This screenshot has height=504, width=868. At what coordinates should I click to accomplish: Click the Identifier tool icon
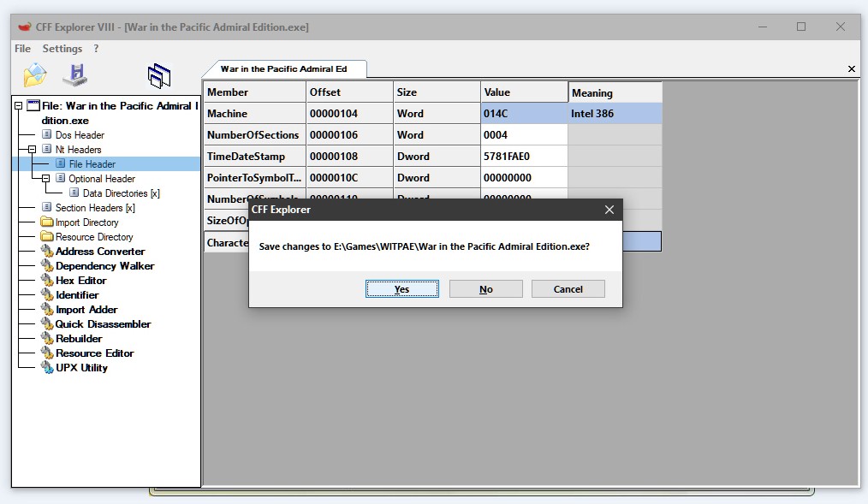tap(47, 295)
